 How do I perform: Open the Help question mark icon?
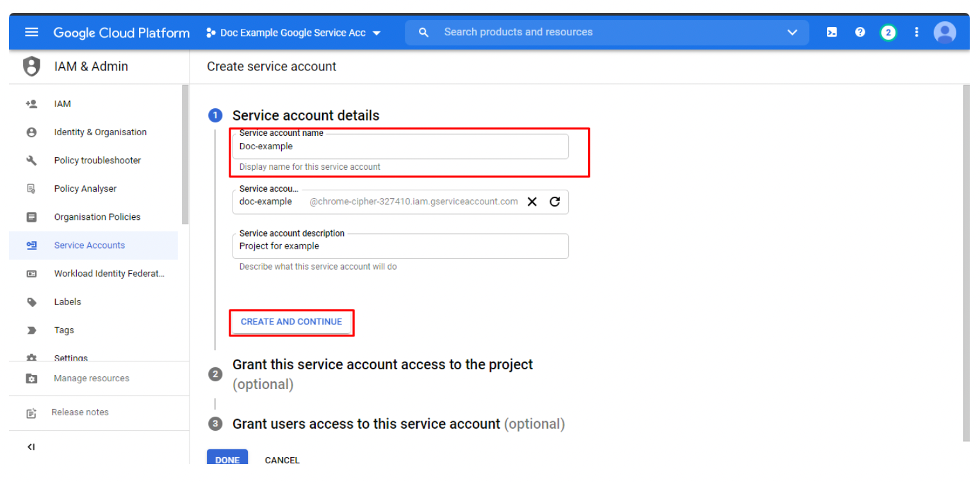click(860, 32)
